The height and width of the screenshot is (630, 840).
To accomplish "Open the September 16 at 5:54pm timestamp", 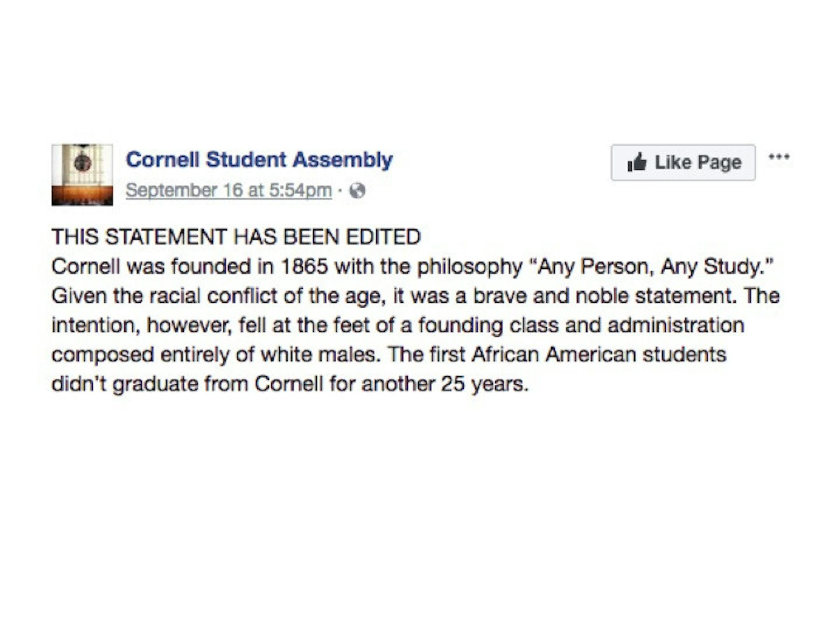I will tap(228, 190).
